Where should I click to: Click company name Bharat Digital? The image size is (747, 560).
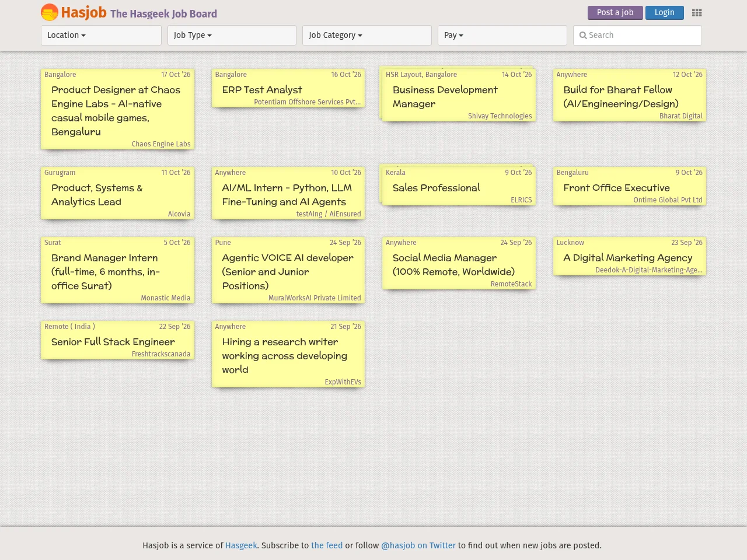(681, 116)
